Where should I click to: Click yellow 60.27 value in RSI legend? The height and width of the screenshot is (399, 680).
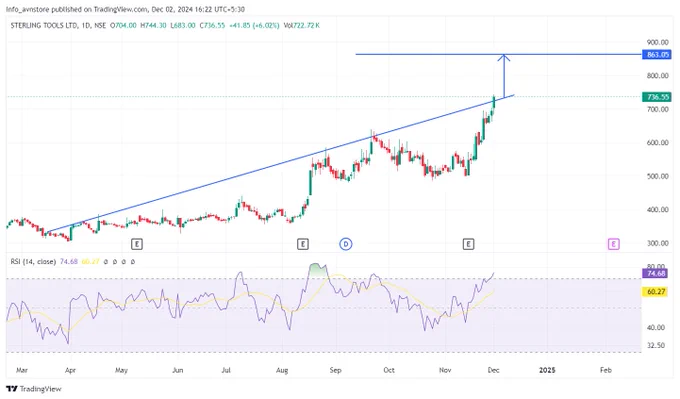click(x=90, y=262)
